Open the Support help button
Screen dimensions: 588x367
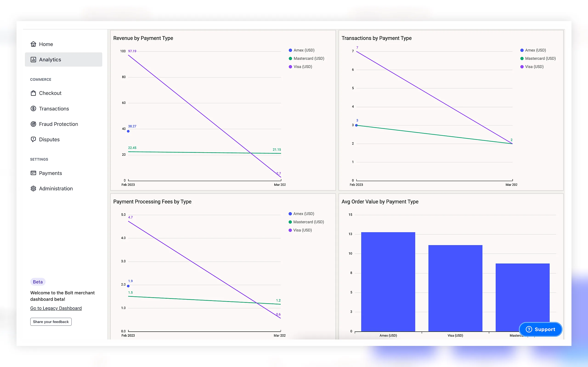coord(540,329)
